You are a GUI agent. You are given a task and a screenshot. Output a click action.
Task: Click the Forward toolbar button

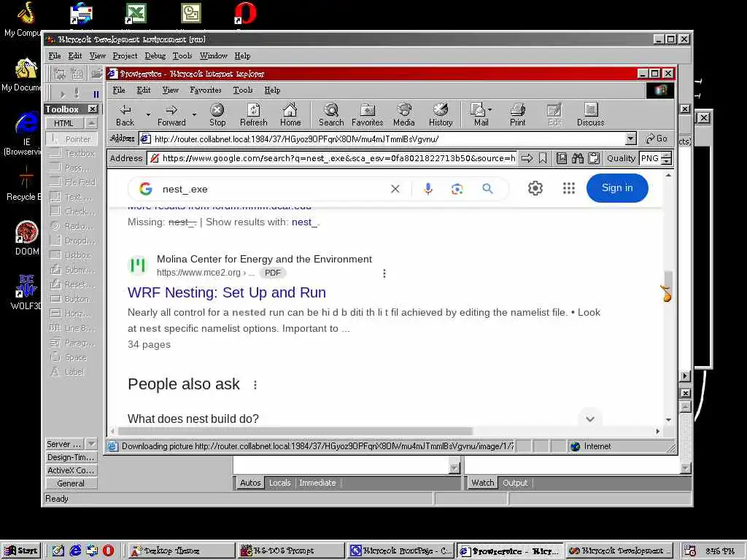pyautogui.click(x=171, y=115)
